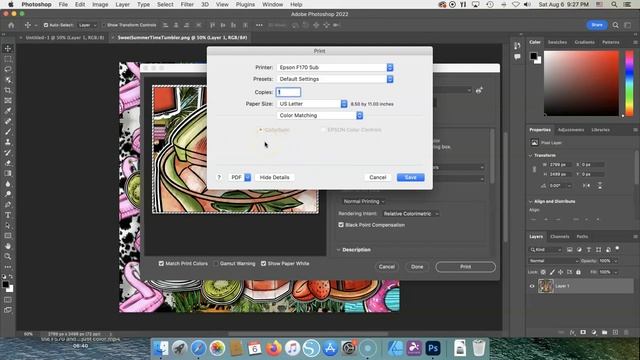The width and height of the screenshot is (640, 360).
Task: Select the Gradient tool
Action: pyautogui.click(x=8, y=173)
